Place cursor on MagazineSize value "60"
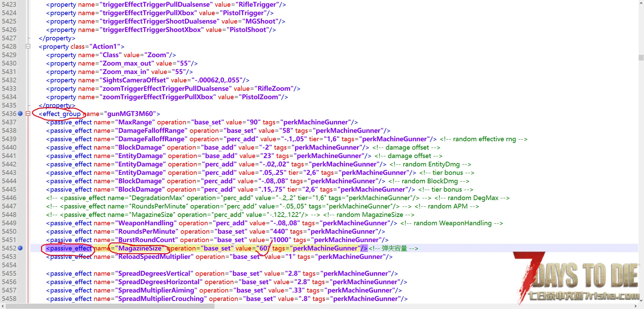Screen dimensions: 644x309 click(x=264, y=248)
